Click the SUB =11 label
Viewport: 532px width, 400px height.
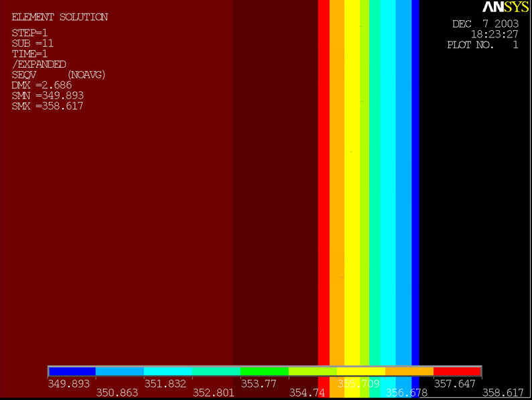coord(33,44)
